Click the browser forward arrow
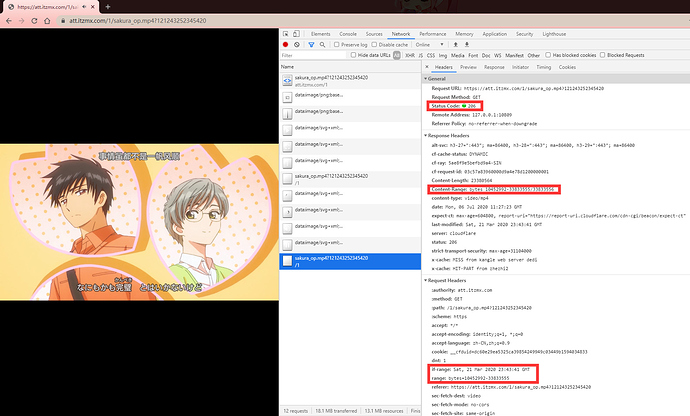Viewport: 690px width, 416px height. pos(21,21)
